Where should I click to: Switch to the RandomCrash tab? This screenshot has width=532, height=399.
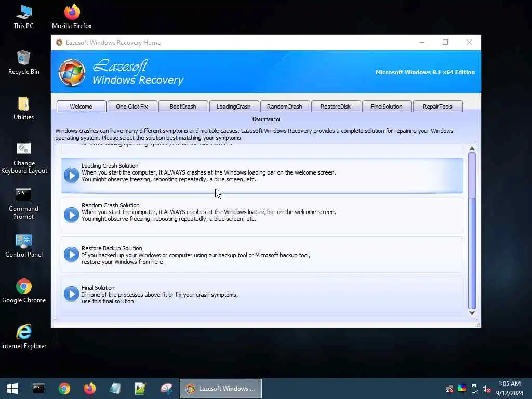[x=285, y=107]
